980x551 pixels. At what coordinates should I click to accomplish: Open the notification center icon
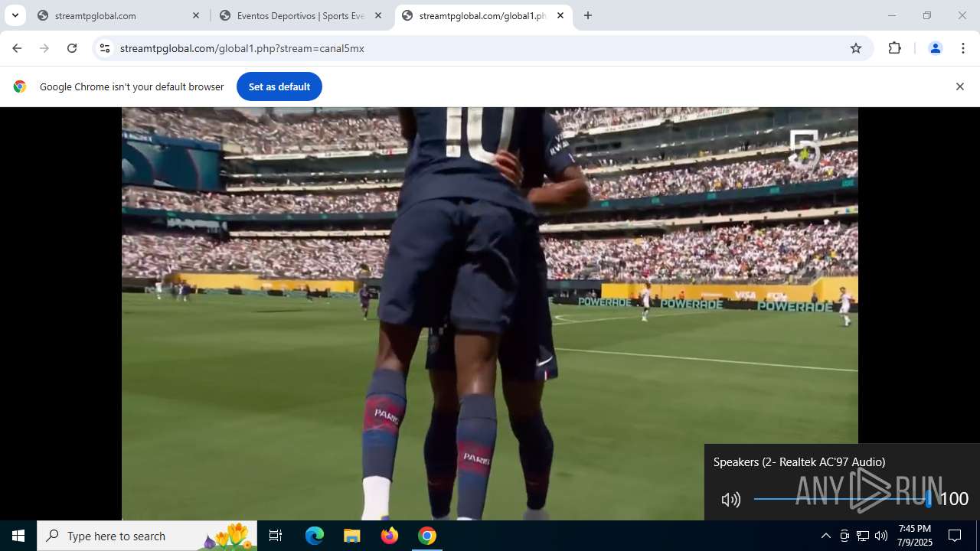955,536
